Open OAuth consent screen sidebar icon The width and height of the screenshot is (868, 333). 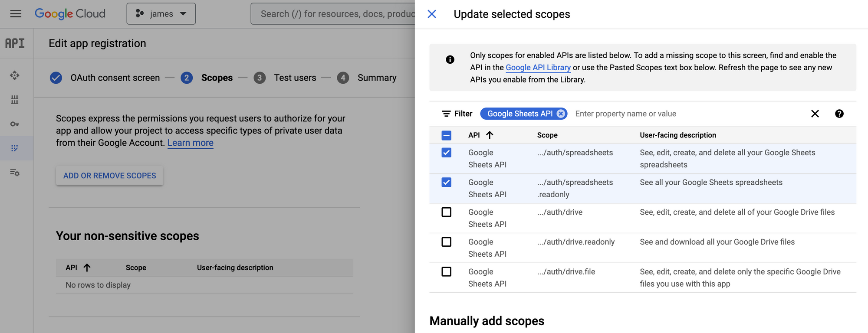click(x=15, y=148)
